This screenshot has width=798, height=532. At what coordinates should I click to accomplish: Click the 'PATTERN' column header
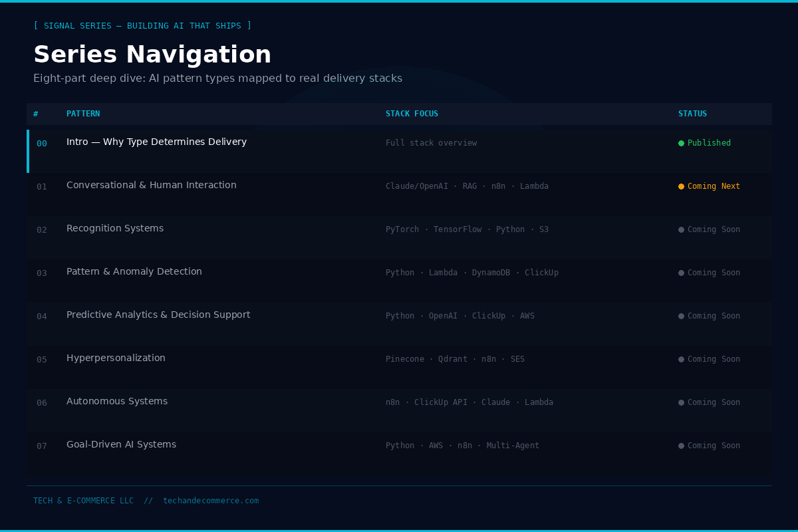coord(83,114)
